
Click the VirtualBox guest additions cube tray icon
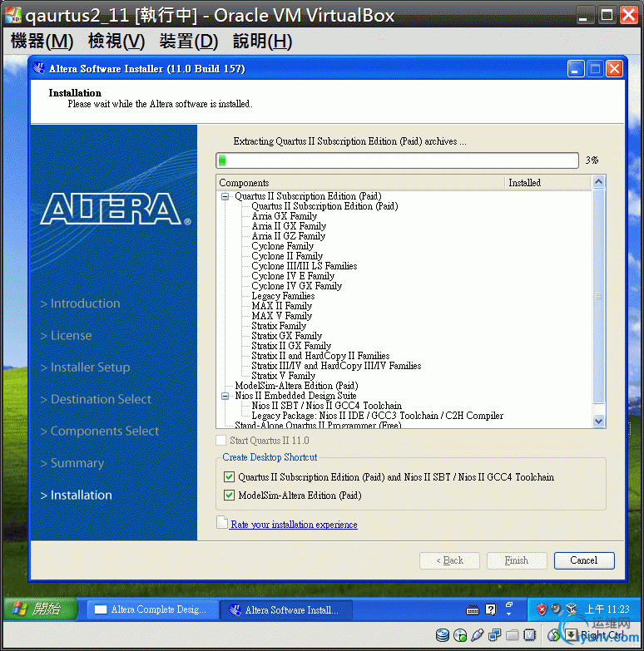(x=572, y=609)
